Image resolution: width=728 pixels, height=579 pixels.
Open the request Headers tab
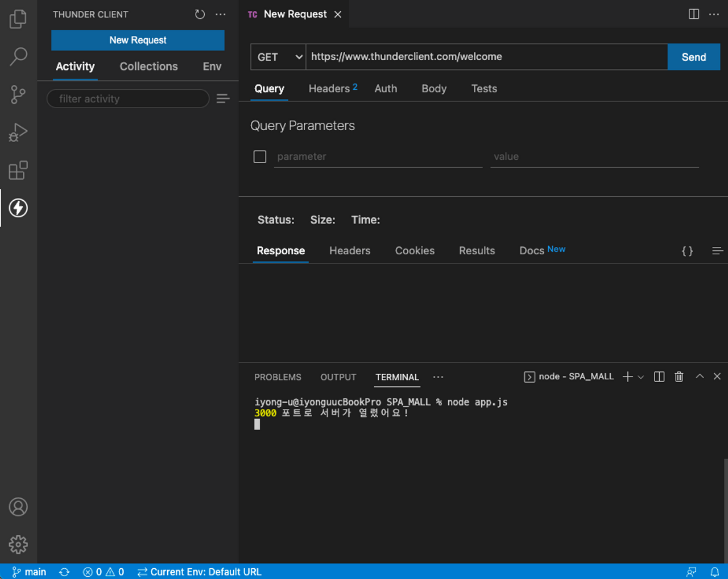pos(333,88)
